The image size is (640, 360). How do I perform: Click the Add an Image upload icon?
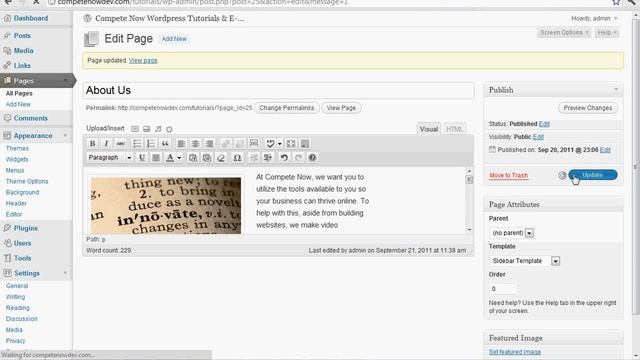[x=135, y=129]
